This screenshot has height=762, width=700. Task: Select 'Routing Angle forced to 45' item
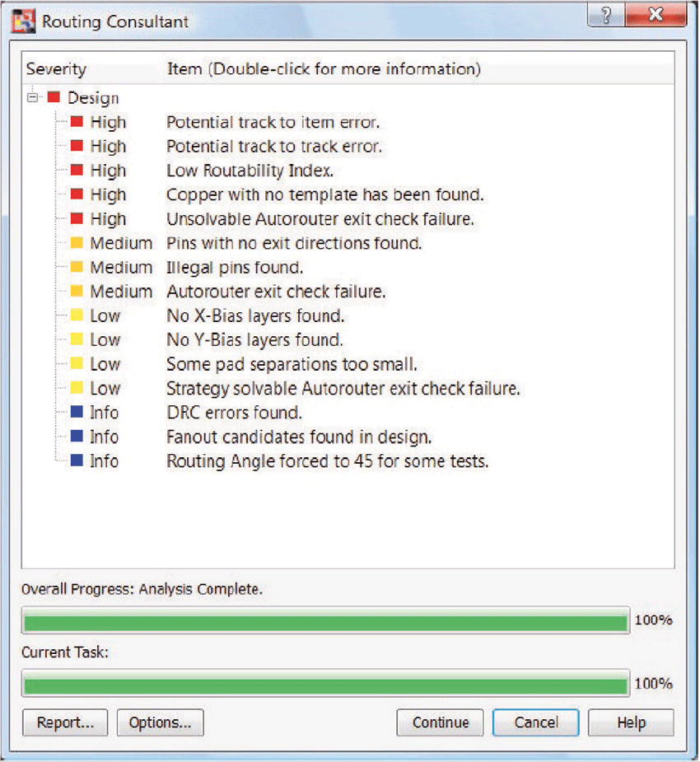pos(328,461)
